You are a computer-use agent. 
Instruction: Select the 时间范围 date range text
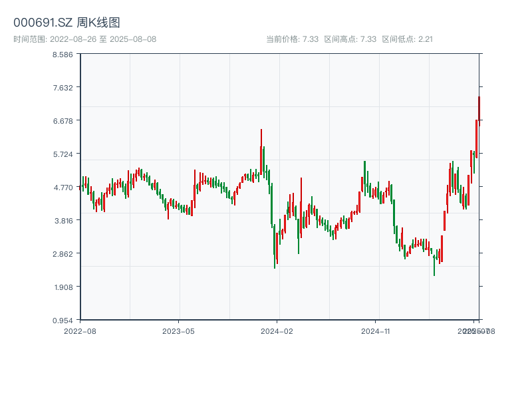84,39
